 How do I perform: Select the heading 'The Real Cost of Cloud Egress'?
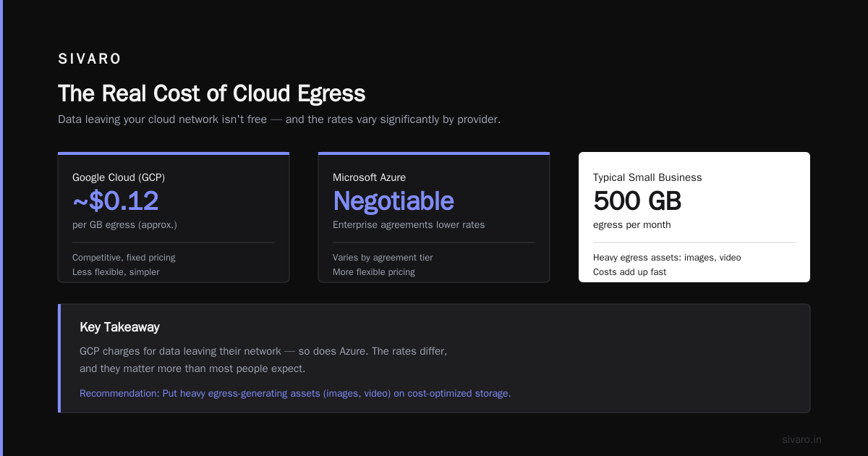pos(211,94)
